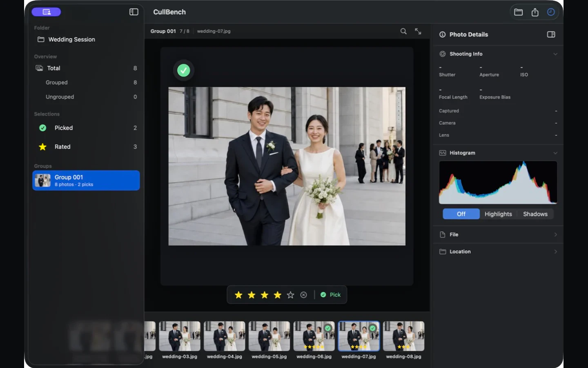Viewport: 588px width, 368px height.
Task: Enter fullscreen with the expand arrows icon
Action: (418, 31)
